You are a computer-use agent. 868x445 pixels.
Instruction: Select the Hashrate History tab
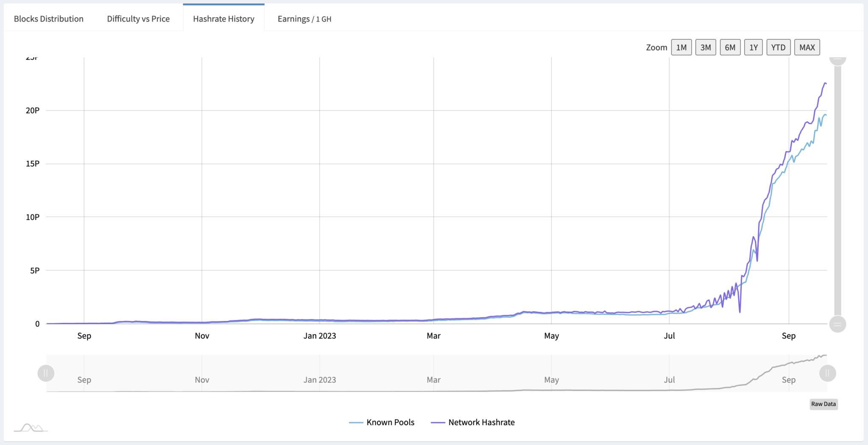[224, 19]
